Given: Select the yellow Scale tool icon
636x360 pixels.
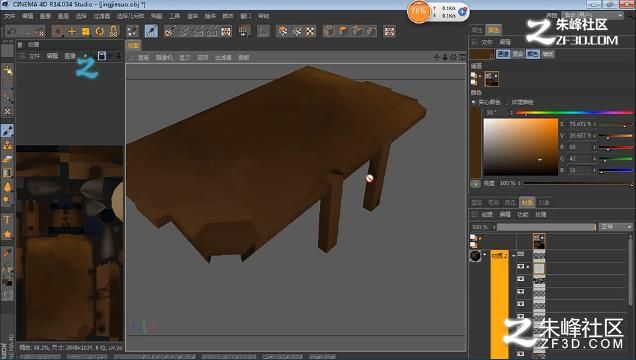Looking at the screenshot, I should [x=86, y=31].
